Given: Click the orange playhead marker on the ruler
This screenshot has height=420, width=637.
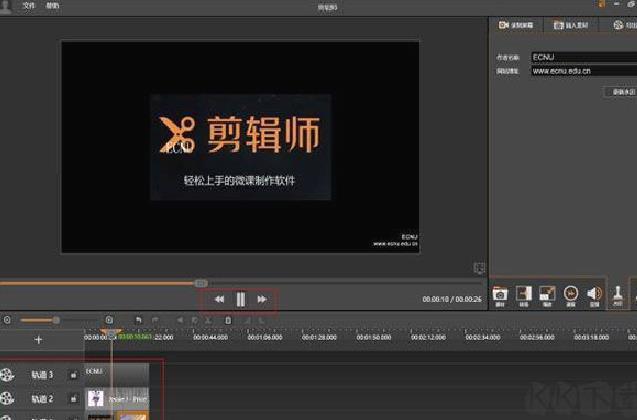Looking at the screenshot, I should pyautogui.click(x=111, y=333).
